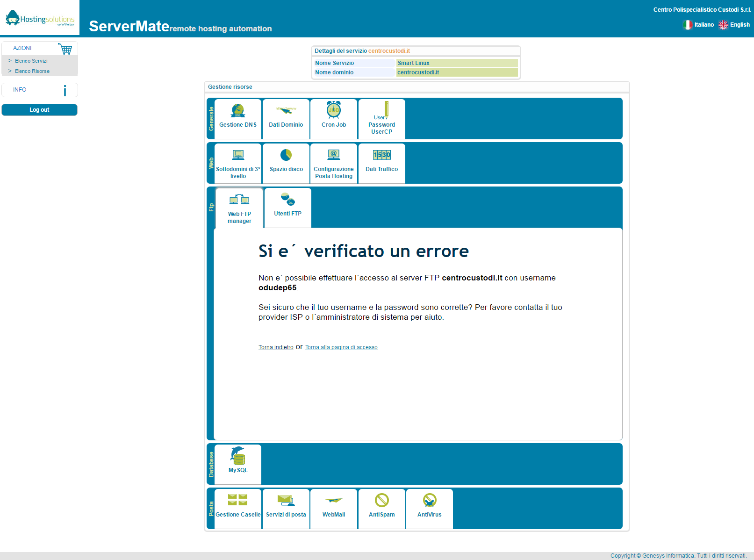The image size is (754, 560).
Task: Expand Elenco Risorse in sidebar
Action: 32,71
